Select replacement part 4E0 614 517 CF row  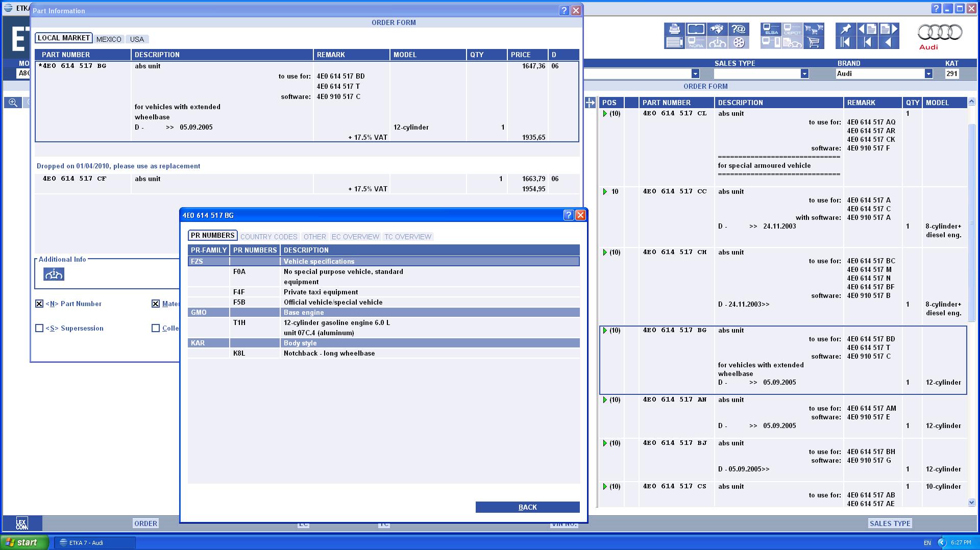click(x=307, y=184)
